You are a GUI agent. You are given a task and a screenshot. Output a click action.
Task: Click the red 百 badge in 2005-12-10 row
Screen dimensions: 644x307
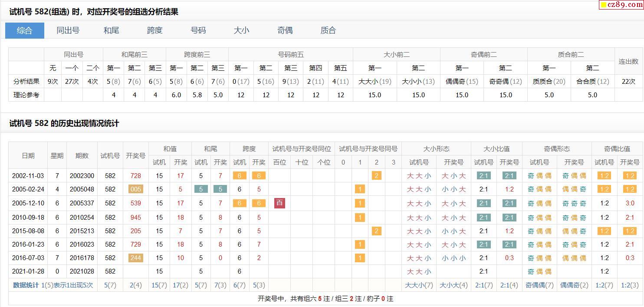[x=279, y=203]
